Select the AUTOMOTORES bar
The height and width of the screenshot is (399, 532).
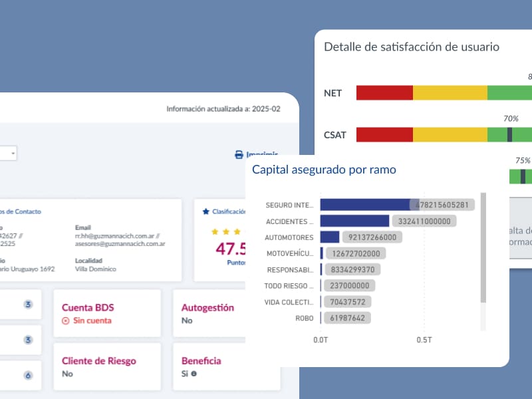(x=330, y=237)
